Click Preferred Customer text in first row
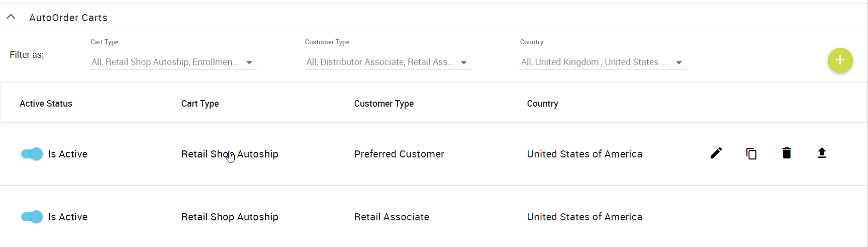 (399, 154)
